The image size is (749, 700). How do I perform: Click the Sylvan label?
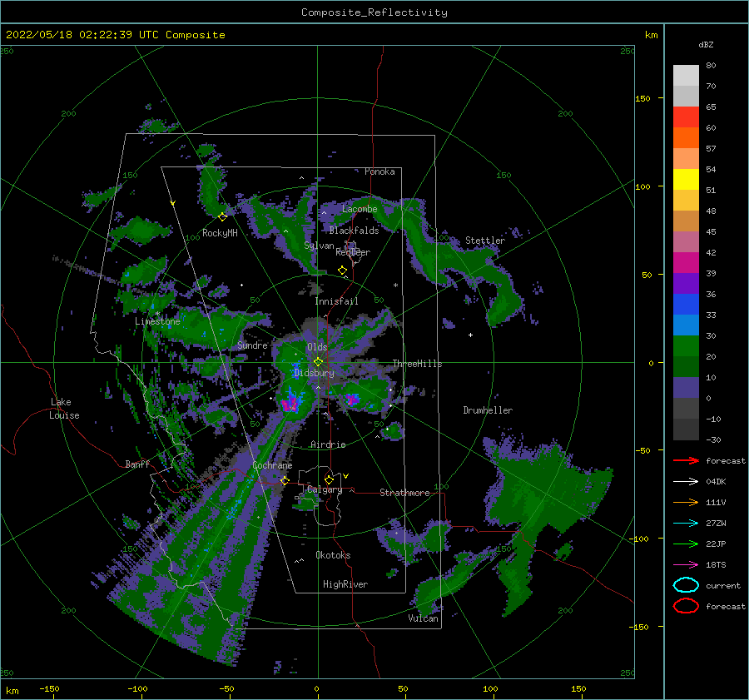[x=319, y=246]
